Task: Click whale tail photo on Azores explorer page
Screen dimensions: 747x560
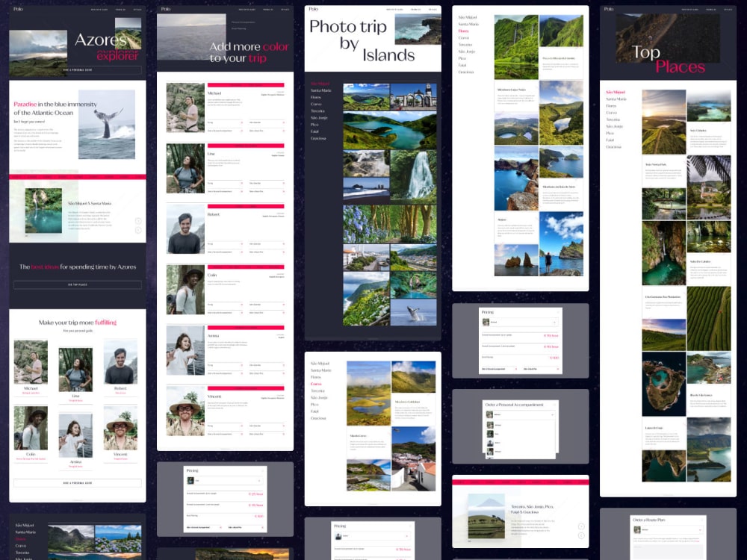Action: pyautogui.click(x=107, y=124)
